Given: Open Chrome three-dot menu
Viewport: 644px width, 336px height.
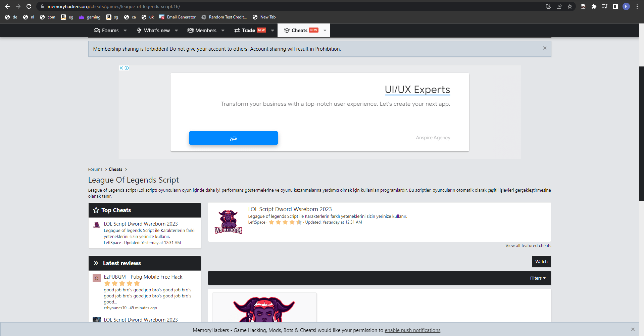Looking at the screenshot, I should coord(637,6).
